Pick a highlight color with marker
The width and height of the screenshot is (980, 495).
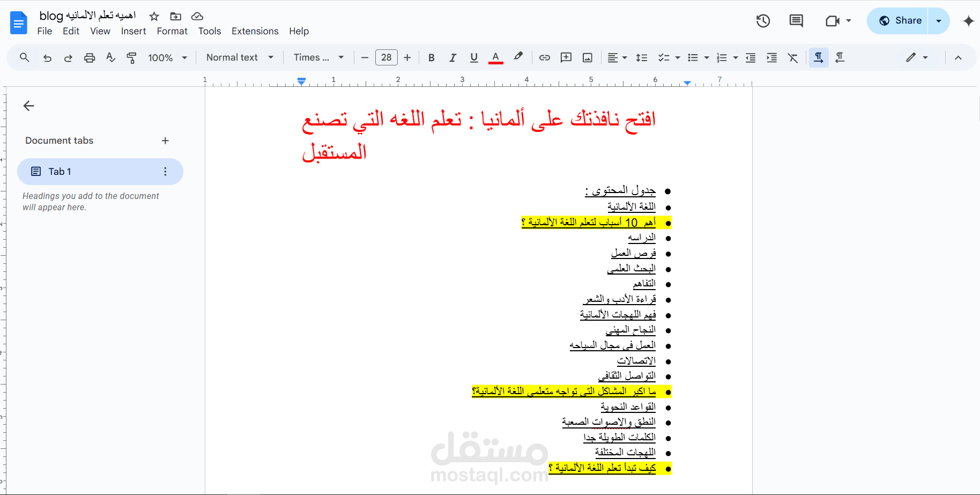click(518, 57)
